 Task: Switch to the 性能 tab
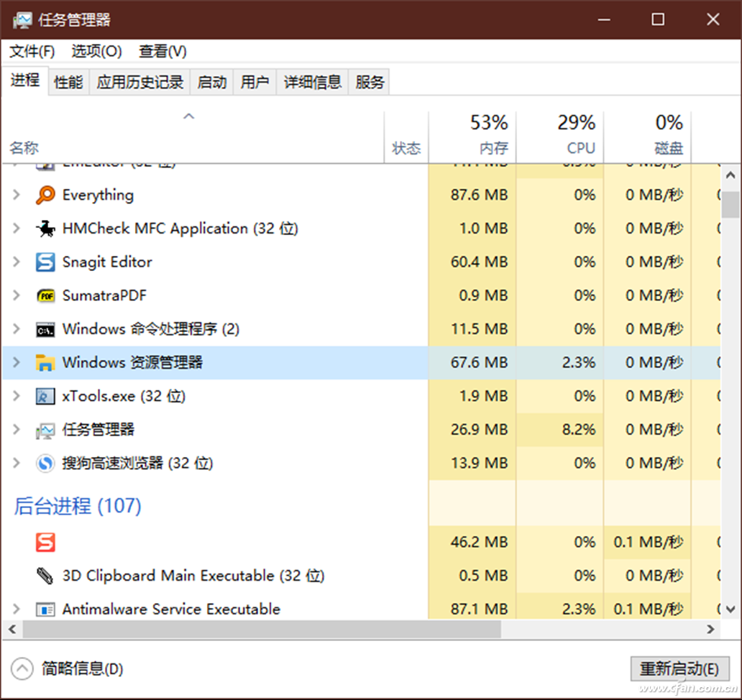(68, 83)
